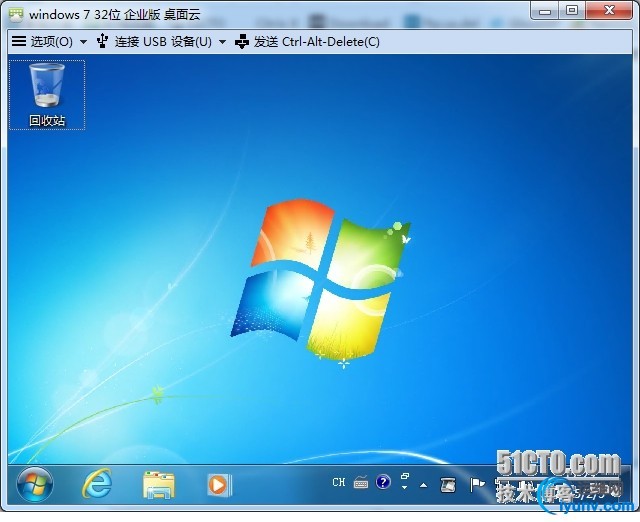Image resolution: width=640 pixels, height=522 pixels.
Task: Click the Ctrl-Alt-Delete send icon
Action: pyautogui.click(x=242, y=42)
